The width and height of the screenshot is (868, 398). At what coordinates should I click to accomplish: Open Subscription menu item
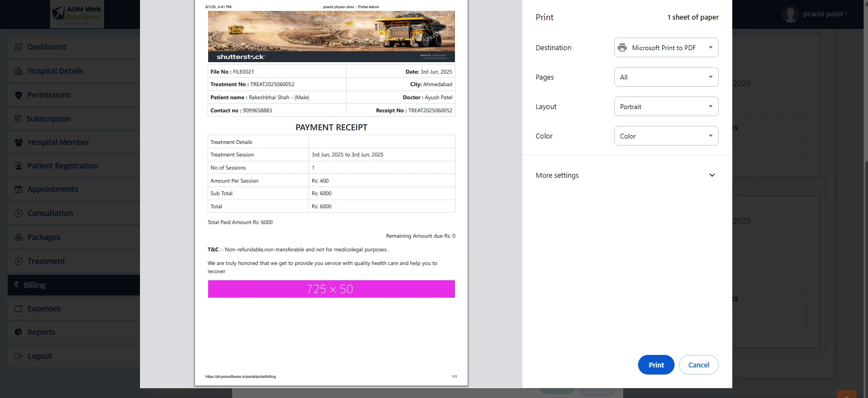[x=74, y=119]
